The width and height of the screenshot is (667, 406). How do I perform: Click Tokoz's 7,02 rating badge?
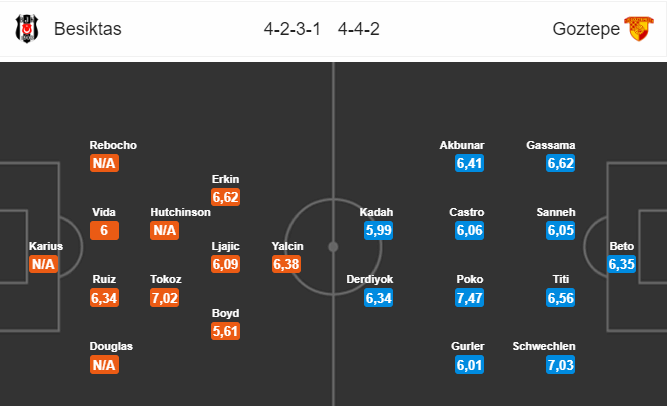point(164,298)
